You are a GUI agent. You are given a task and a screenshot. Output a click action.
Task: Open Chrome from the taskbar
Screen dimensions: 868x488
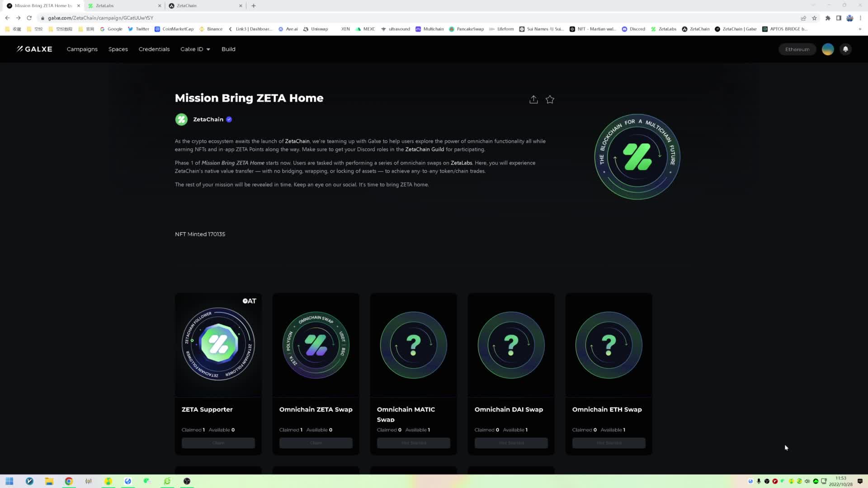click(69, 481)
